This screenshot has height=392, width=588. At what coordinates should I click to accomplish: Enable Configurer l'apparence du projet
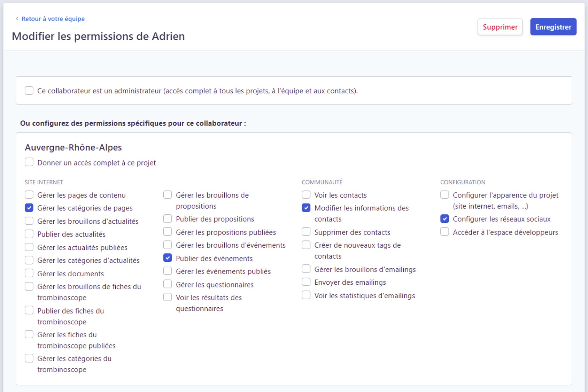(444, 195)
